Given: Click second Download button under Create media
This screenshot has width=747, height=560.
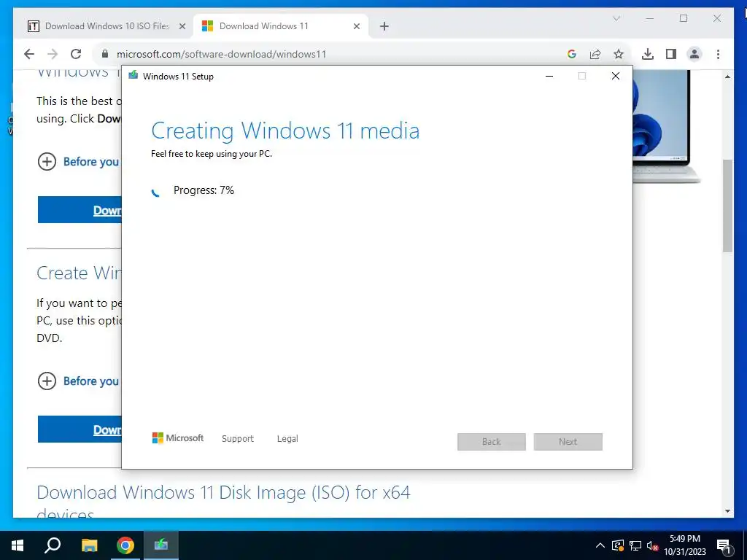Looking at the screenshot, I should click(x=80, y=429).
